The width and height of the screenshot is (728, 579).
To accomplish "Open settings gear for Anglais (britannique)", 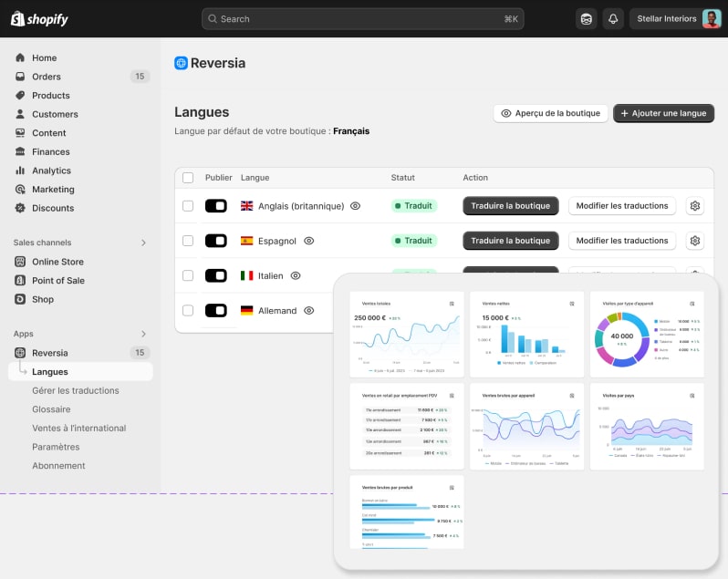I will [695, 206].
